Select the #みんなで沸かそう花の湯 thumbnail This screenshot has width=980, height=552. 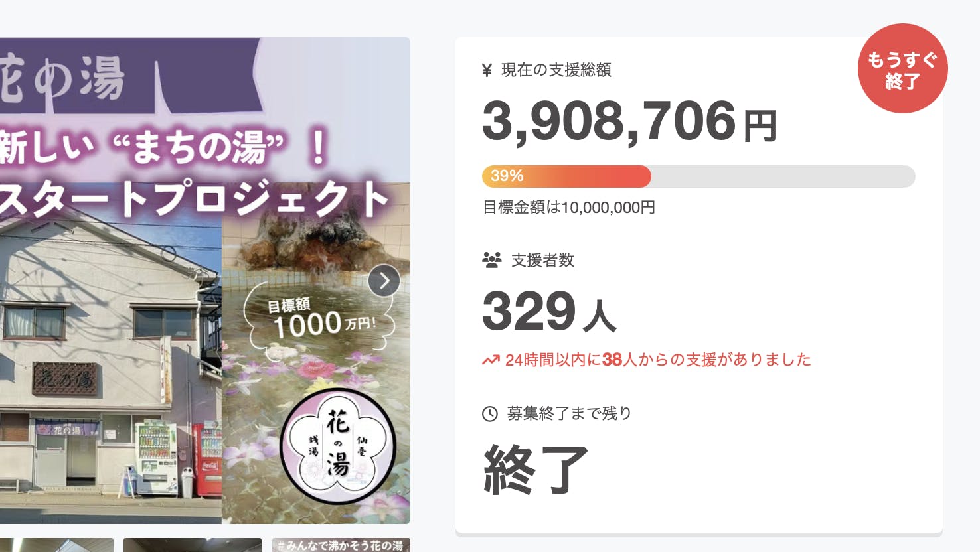click(x=341, y=545)
